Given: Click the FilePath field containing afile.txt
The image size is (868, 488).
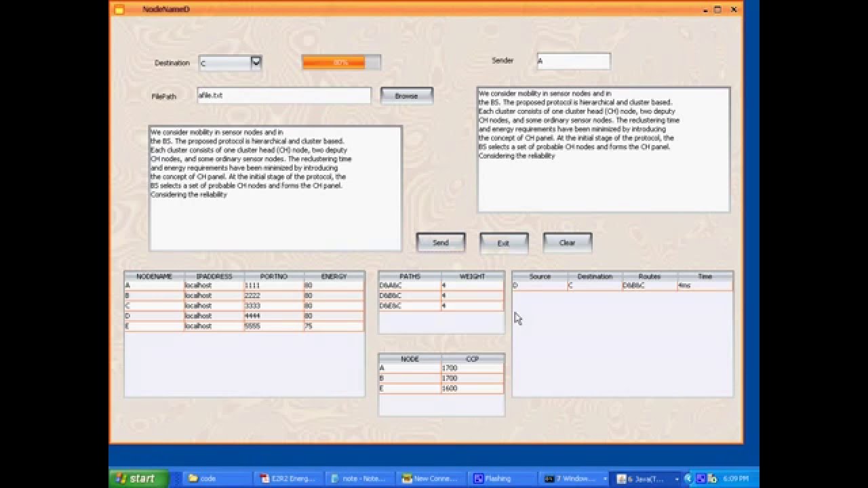Looking at the screenshot, I should point(283,96).
